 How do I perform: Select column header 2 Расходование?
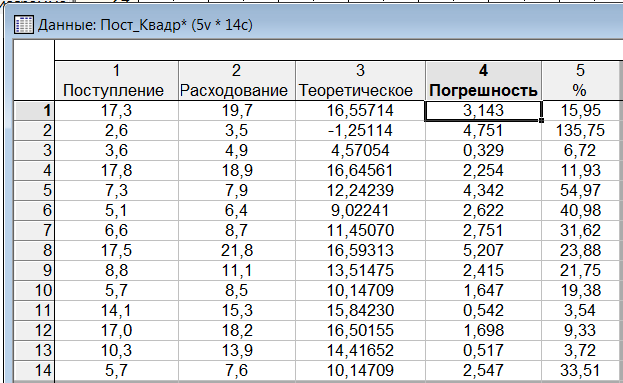(x=237, y=81)
